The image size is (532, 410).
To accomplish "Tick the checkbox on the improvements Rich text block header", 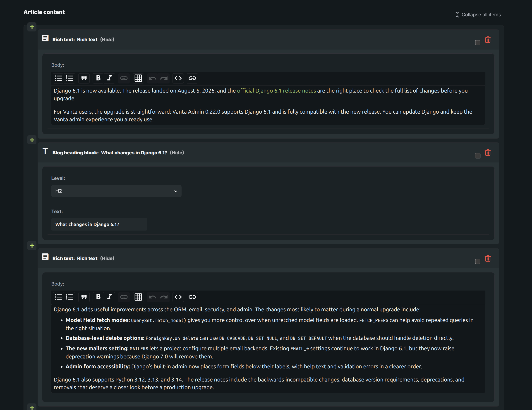I will (x=477, y=262).
